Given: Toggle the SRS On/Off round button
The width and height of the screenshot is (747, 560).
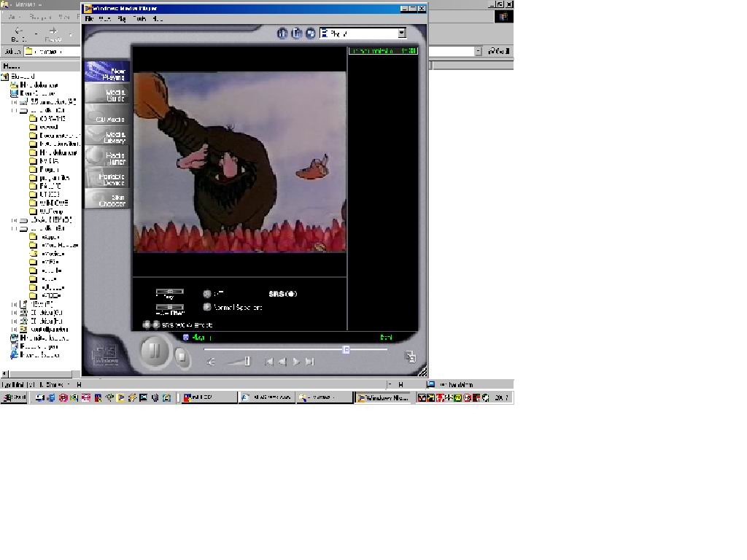Looking at the screenshot, I should [206, 294].
